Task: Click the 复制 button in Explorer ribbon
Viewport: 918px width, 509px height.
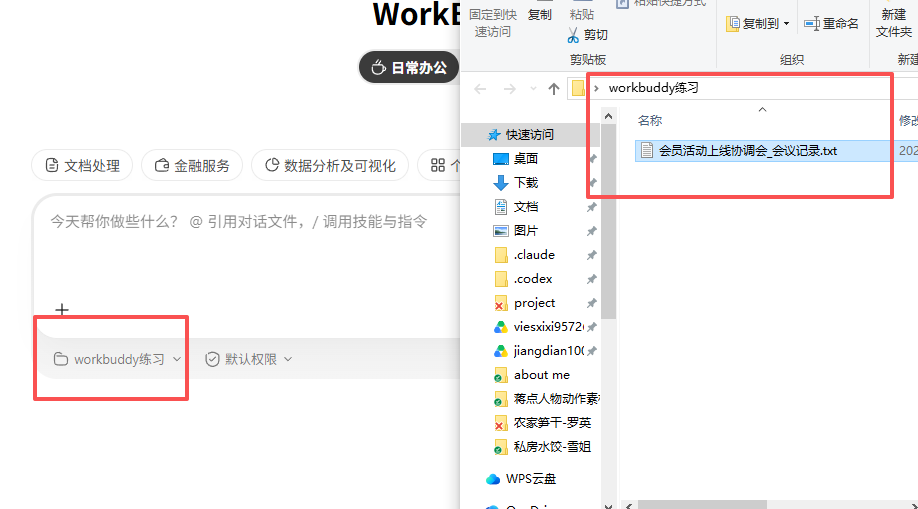Action: pos(540,15)
